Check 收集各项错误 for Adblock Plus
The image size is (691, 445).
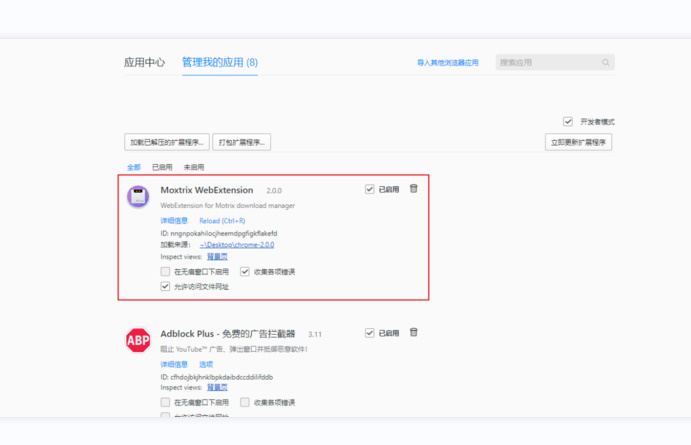pos(245,402)
